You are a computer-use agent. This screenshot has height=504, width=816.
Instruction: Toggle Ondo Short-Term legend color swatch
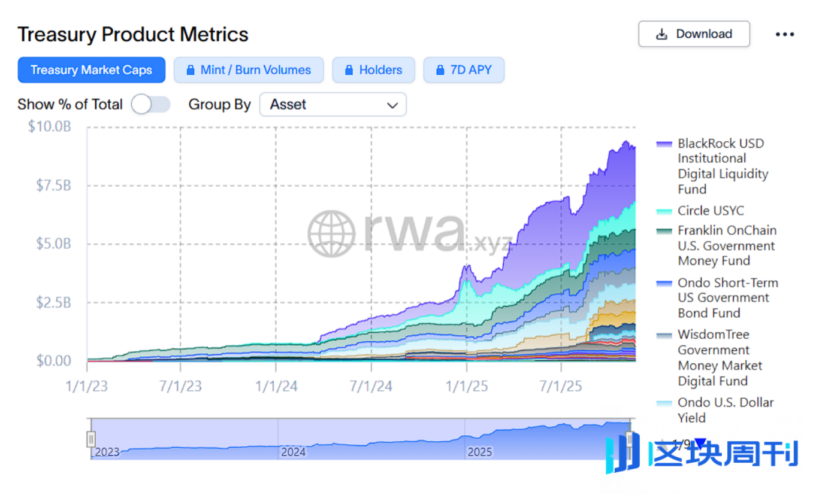coord(664,283)
